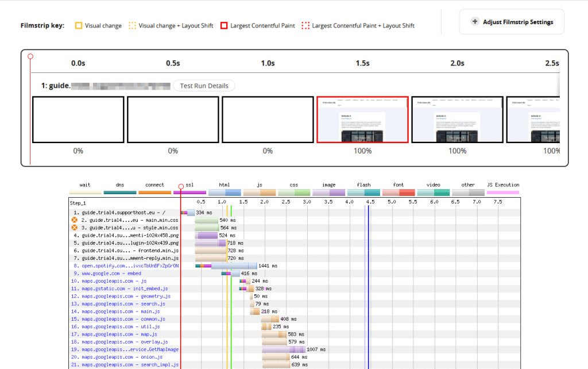Viewport: 588px width, 369px height.
Task: Click the Step_1 label in waterfall
Action: coord(78,203)
